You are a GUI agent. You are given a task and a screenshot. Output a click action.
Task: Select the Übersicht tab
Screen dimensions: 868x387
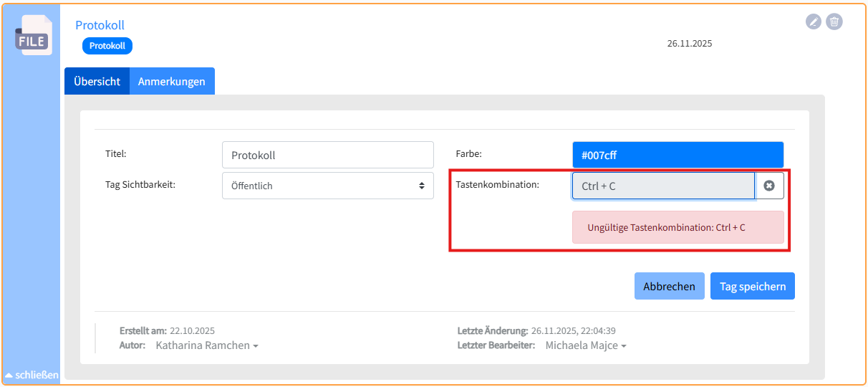[97, 81]
